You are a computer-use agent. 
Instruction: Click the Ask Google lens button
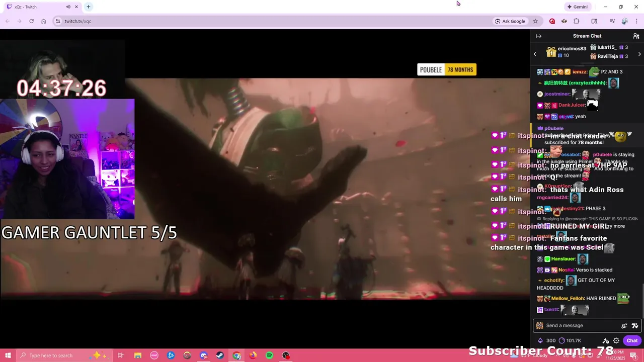(x=510, y=21)
